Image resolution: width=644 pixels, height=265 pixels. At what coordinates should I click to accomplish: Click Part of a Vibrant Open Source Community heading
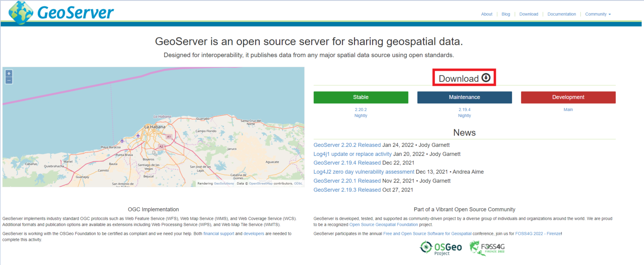(x=464, y=209)
